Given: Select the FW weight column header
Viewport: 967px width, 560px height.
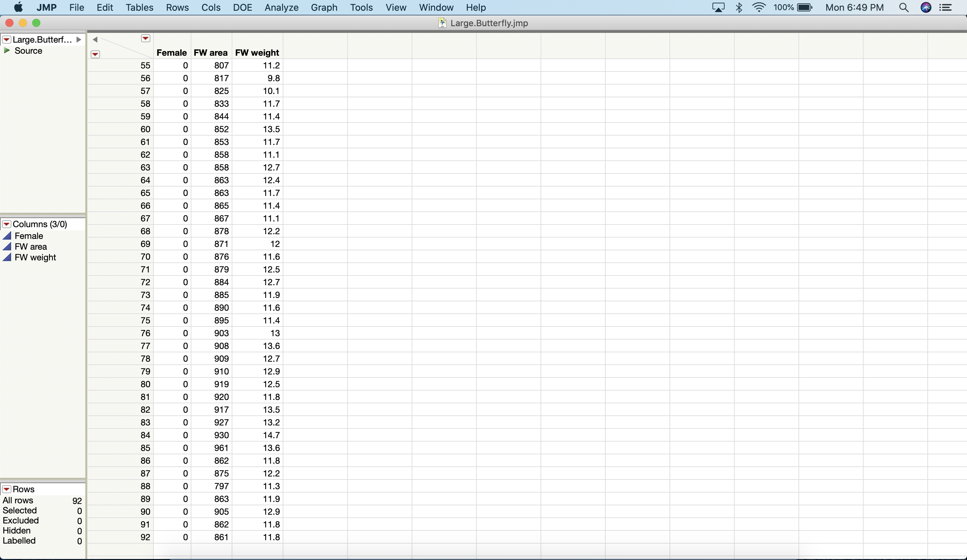Looking at the screenshot, I should click(x=257, y=53).
